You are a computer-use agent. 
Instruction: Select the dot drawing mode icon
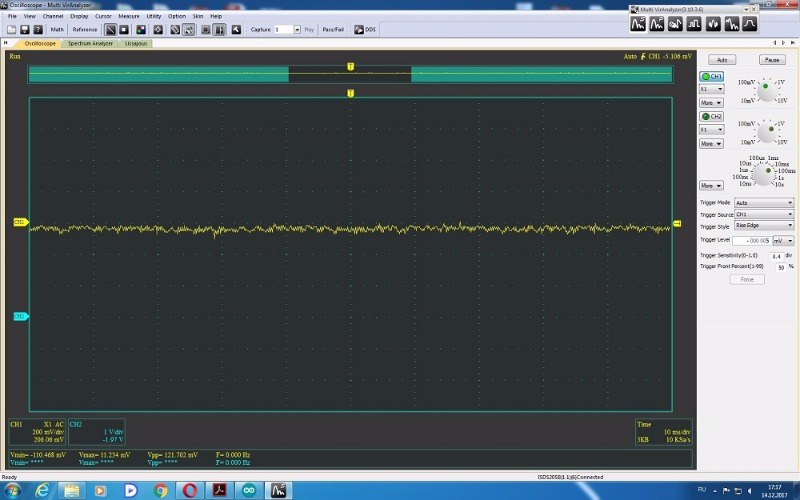coord(124,30)
